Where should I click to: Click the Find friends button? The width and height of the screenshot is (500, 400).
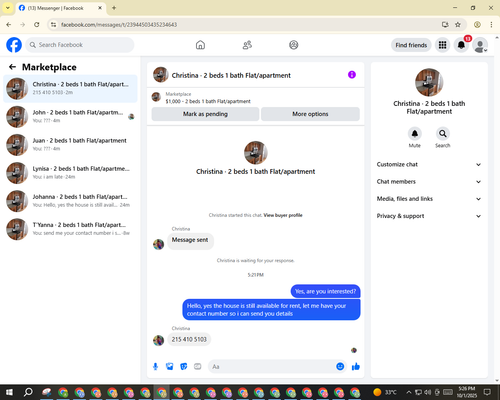(x=411, y=45)
